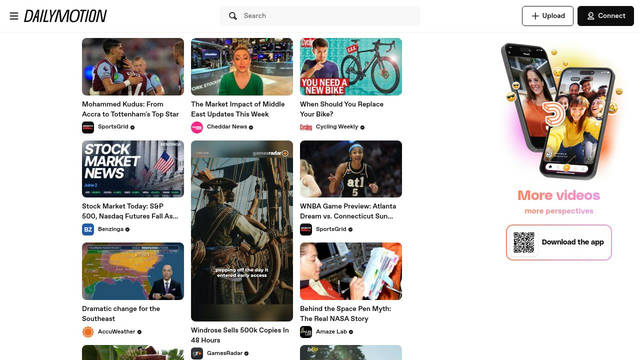The width and height of the screenshot is (640, 360).
Task: Click verified badge next to Amaze Lab
Action: 351,332
